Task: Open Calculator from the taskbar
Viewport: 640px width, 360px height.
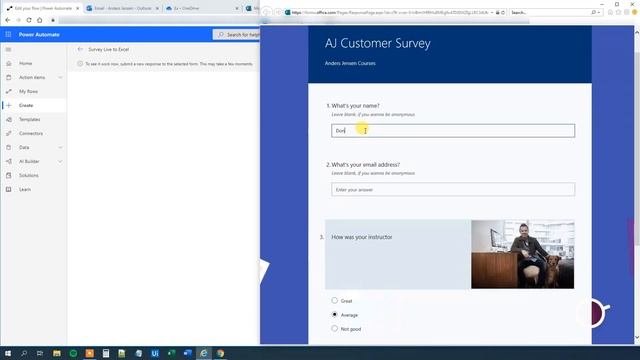Action: click(106, 353)
